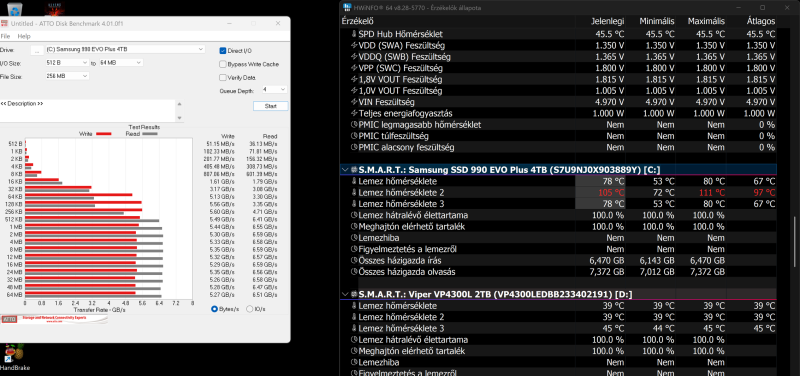Click clock icon beside Samsung Lemez hátralévő élettartama
The height and width of the screenshot is (376, 800).
(355, 215)
